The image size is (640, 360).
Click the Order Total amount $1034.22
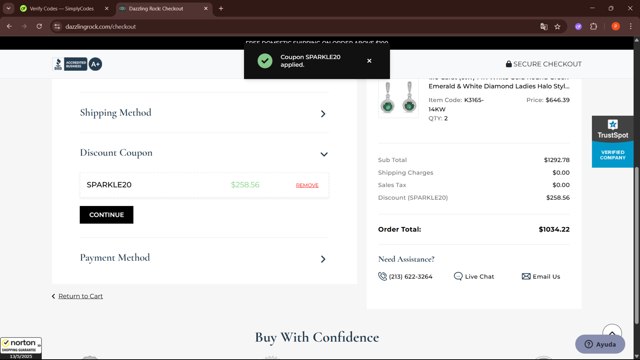(x=554, y=229)
